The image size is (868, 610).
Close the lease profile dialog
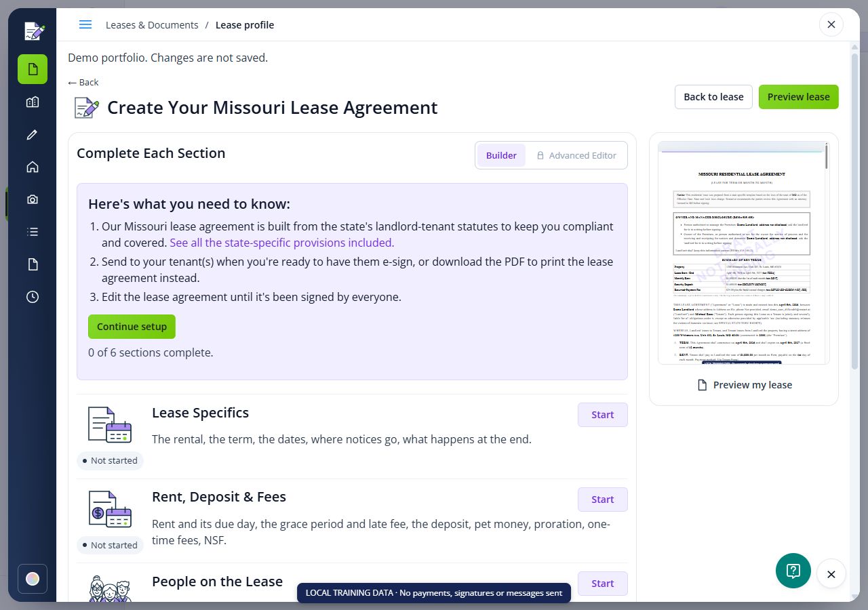tap(831, 25)
